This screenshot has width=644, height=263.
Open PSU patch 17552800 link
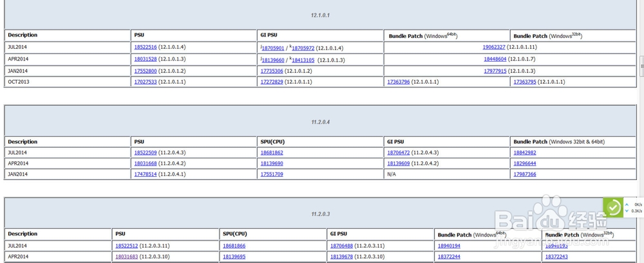tap(146, 71)
